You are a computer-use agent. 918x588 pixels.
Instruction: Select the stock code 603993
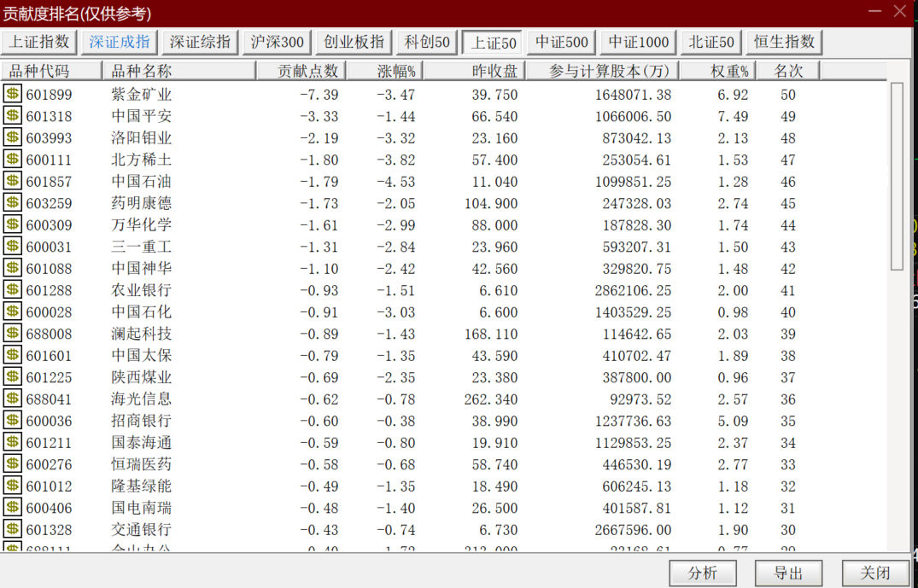point(50,138)
